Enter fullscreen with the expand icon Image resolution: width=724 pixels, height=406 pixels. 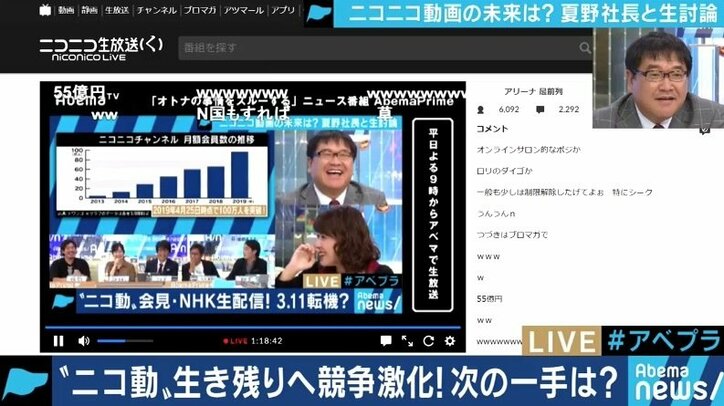(x=407, y=341)
